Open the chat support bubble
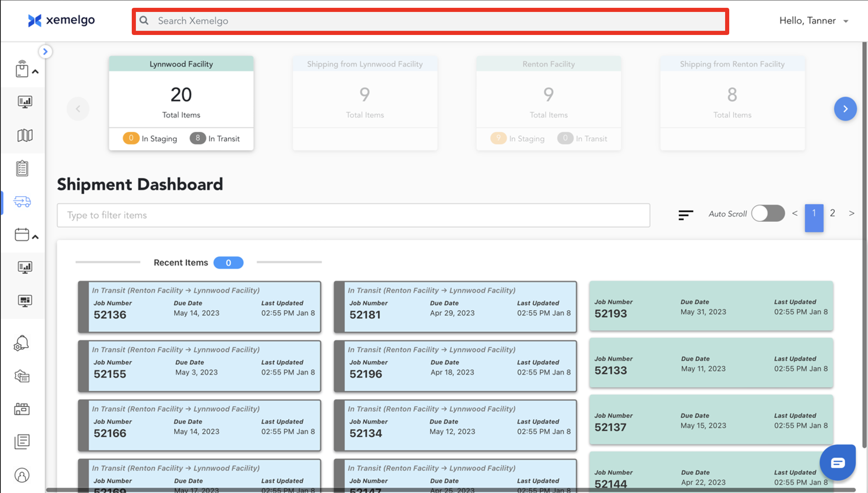Screen dimensions: 868x493 coord(838,463)
